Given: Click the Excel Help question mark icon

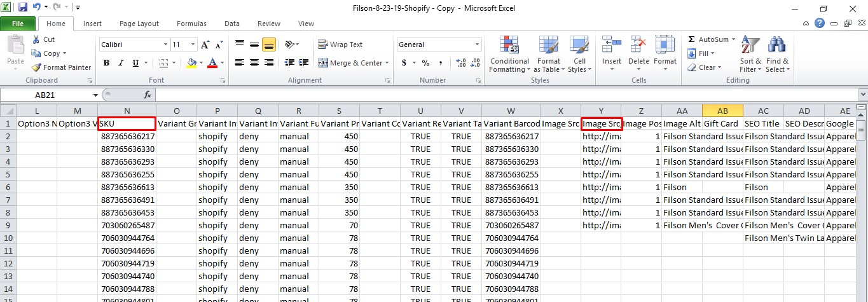Looking at the screenshot, I should click(x=820, y=24).
